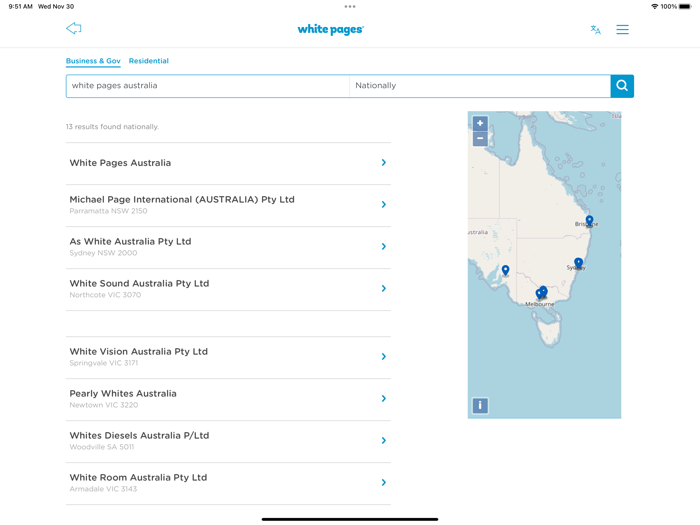
Task: Click the Sydney NSW 2000 address
Action: [103, 253]
